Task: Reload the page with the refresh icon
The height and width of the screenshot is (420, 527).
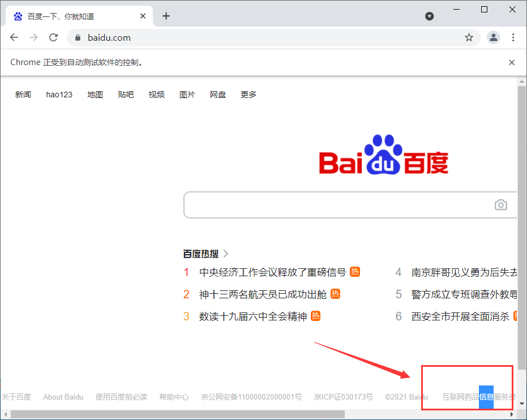Action: coord(53,37)
